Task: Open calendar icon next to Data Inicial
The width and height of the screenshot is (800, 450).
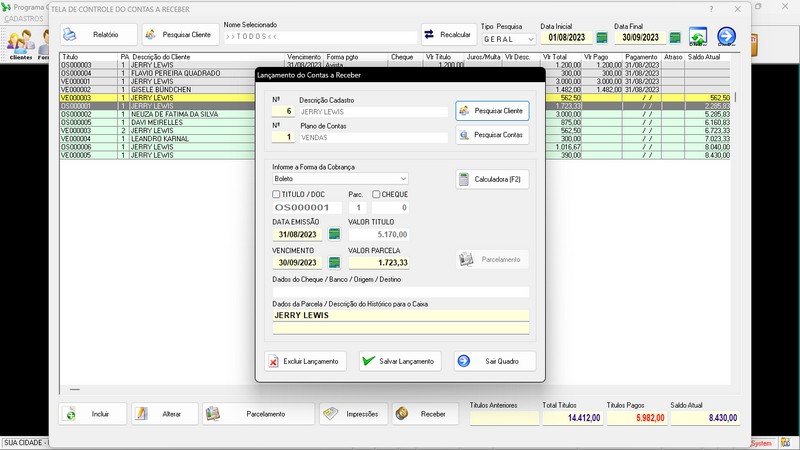Action: click(x=600, y=38)
